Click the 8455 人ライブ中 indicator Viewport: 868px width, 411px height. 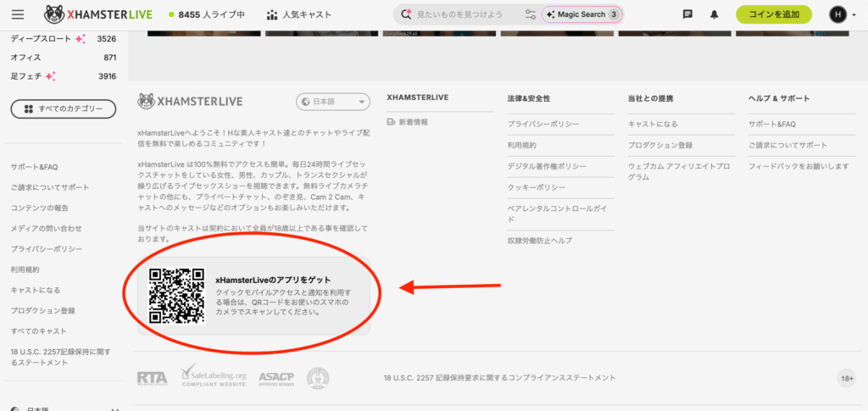pos(207,14)
